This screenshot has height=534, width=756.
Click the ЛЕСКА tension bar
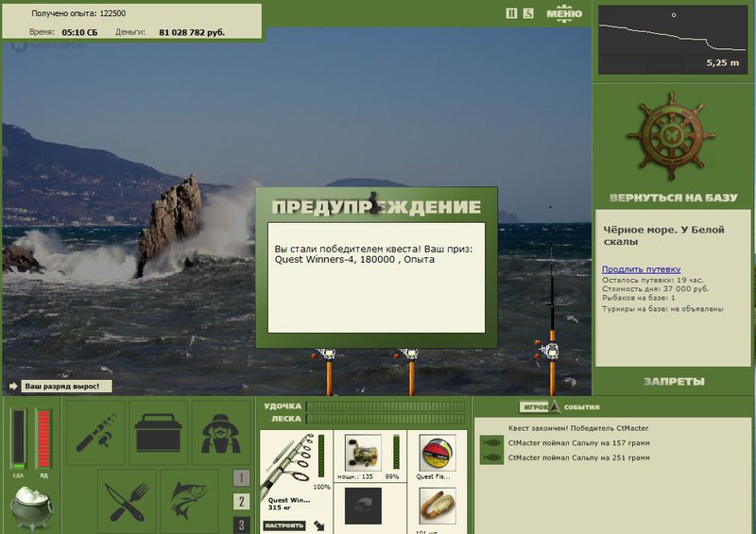coord(386,419)
